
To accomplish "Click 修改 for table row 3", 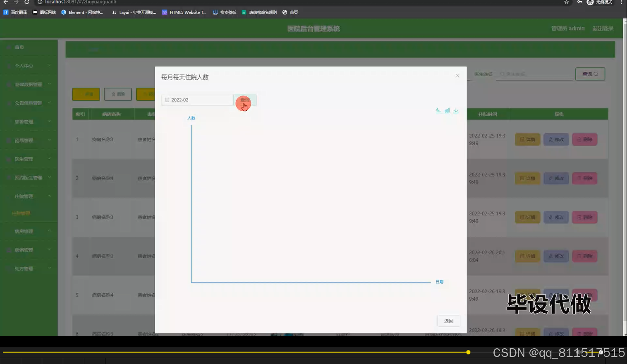I will click(556, 217).
